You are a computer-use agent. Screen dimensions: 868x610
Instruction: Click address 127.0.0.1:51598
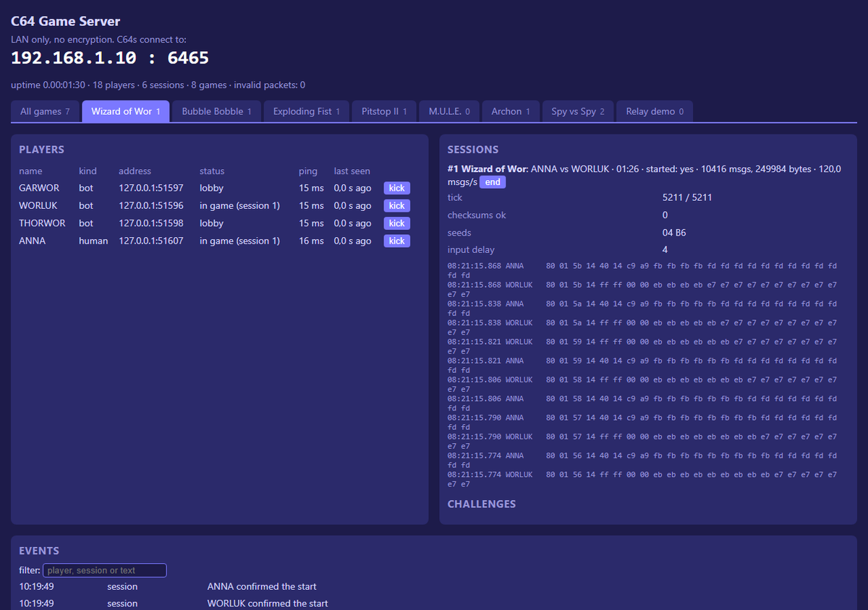pyautogui.click(x=151, y=223)
